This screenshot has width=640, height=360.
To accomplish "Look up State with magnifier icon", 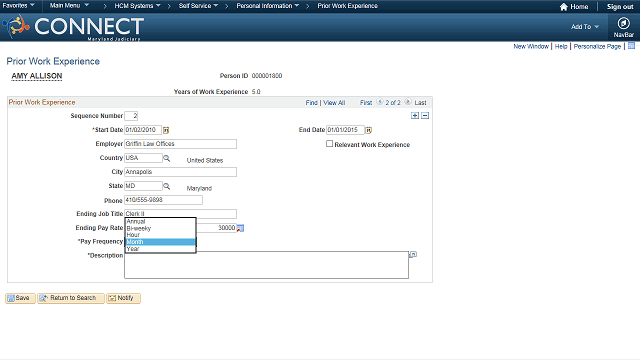I will point(167,186).
